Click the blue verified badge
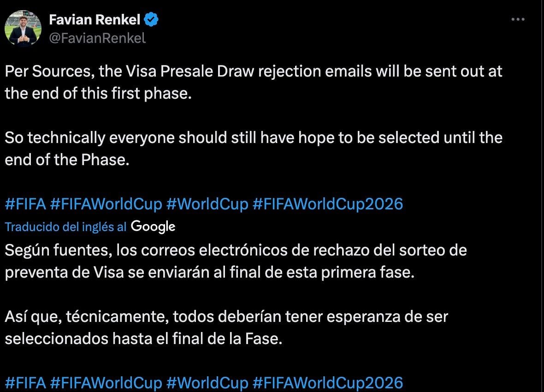544x392 pixels. [x=153, y=20]
